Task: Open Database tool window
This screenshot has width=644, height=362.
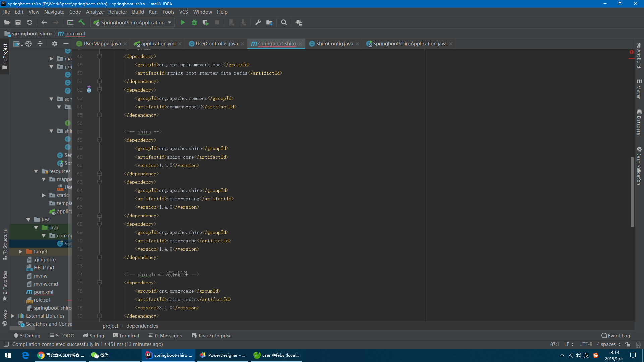Action: click(x=639, y=122)
